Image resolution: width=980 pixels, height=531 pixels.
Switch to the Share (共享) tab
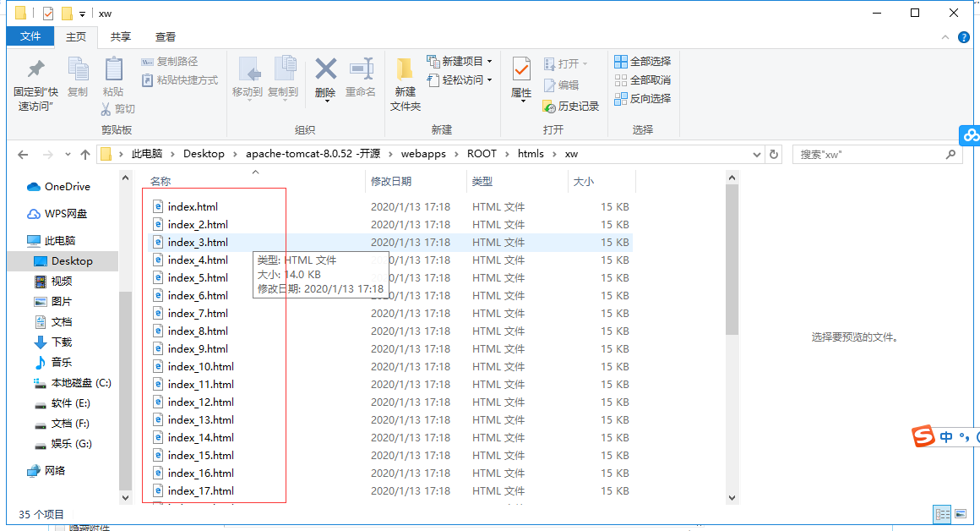[121, 37]
